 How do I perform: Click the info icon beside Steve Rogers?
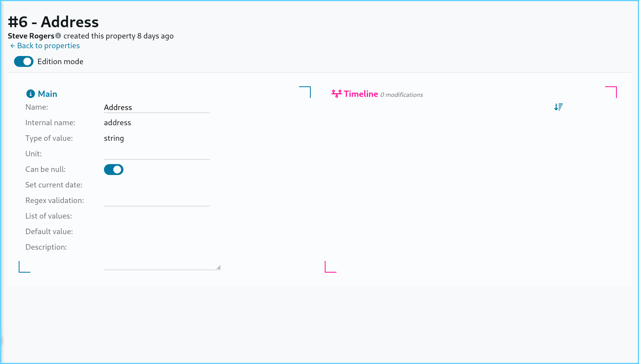click(58, 36)
